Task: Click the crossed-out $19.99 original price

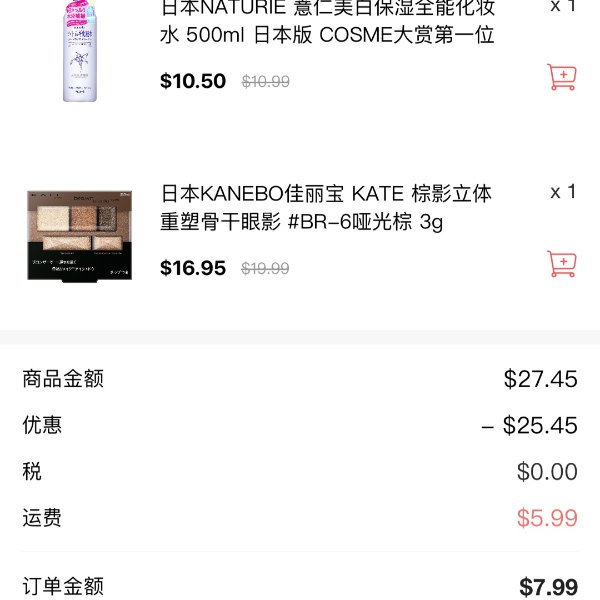Action: pos(265,268)
